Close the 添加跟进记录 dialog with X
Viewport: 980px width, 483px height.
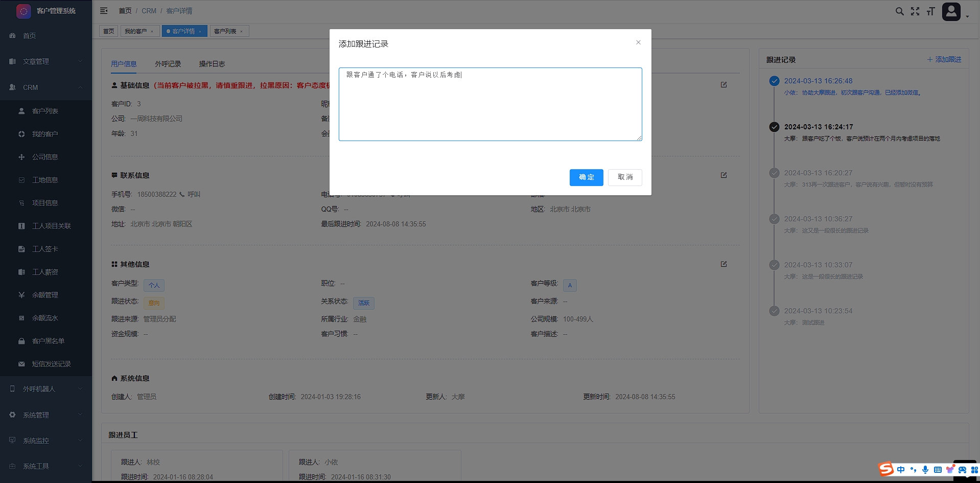pyautogui.click(x=638, y=42)
